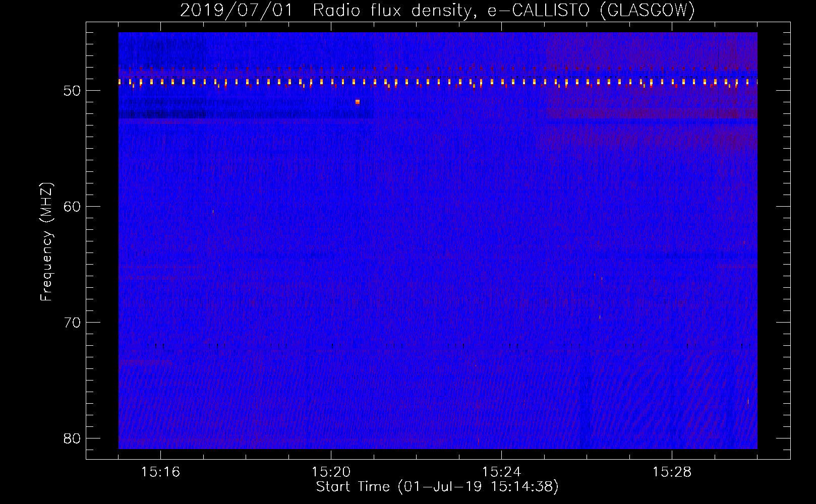Click the time tick label '15:24'
This screenshot has width=816, height=504.
501,472
